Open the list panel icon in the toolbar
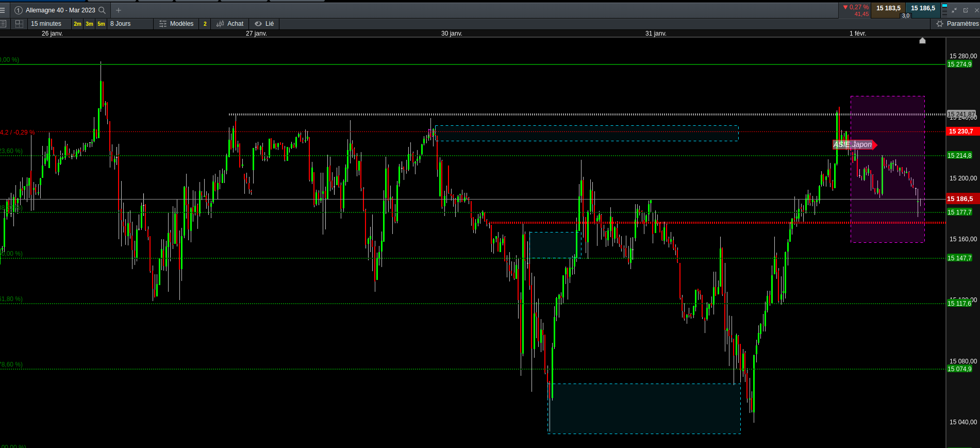The height and width of the screenshot is (448, 980). click(x=3, y=24)
